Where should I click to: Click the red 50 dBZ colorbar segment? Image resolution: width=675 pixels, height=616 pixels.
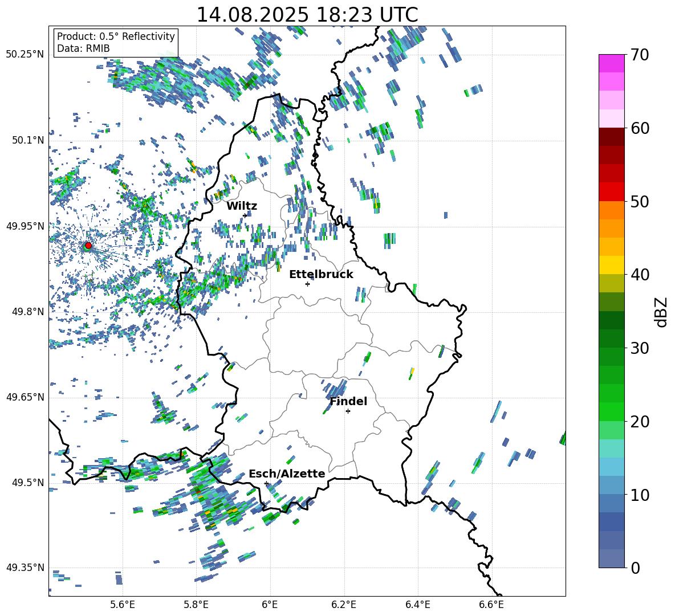pos(611,192)
